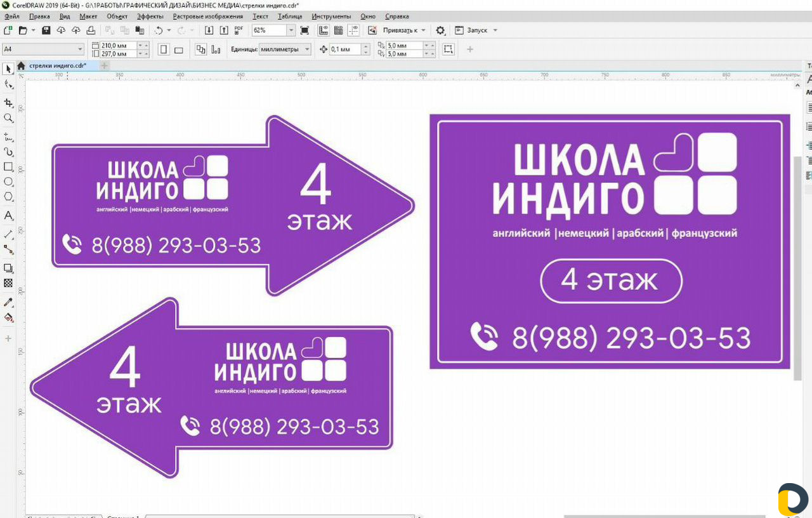Select the Zoom magnifier tool
The width and height of the screenshot is (812, 518).
click(x=9, y=118)
